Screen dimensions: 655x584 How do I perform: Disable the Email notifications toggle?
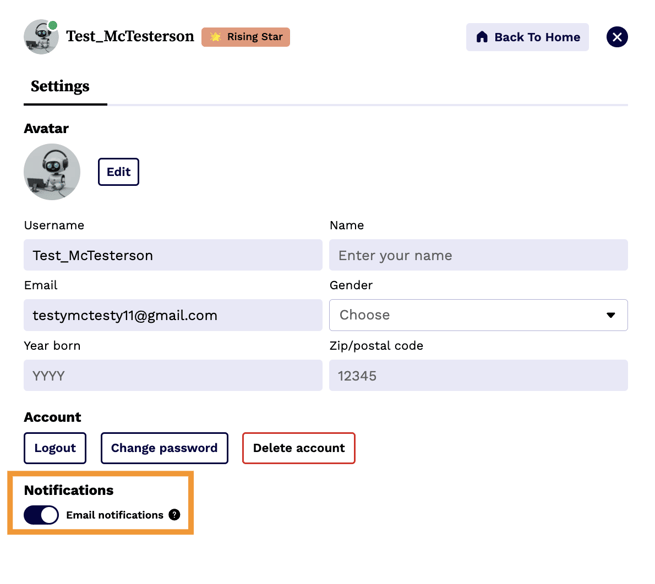42,515
